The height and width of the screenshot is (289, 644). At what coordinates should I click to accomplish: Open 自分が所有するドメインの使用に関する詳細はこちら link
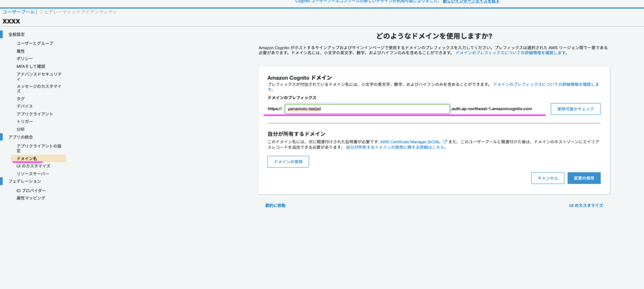pyautogui.click(x=396, y=147)
